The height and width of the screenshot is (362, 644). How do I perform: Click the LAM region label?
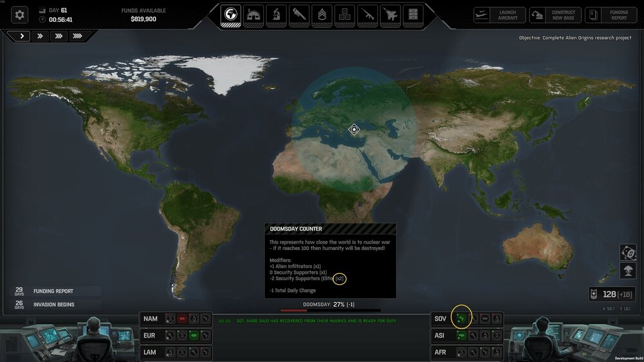pyautogui.click(x=149, y=352)
